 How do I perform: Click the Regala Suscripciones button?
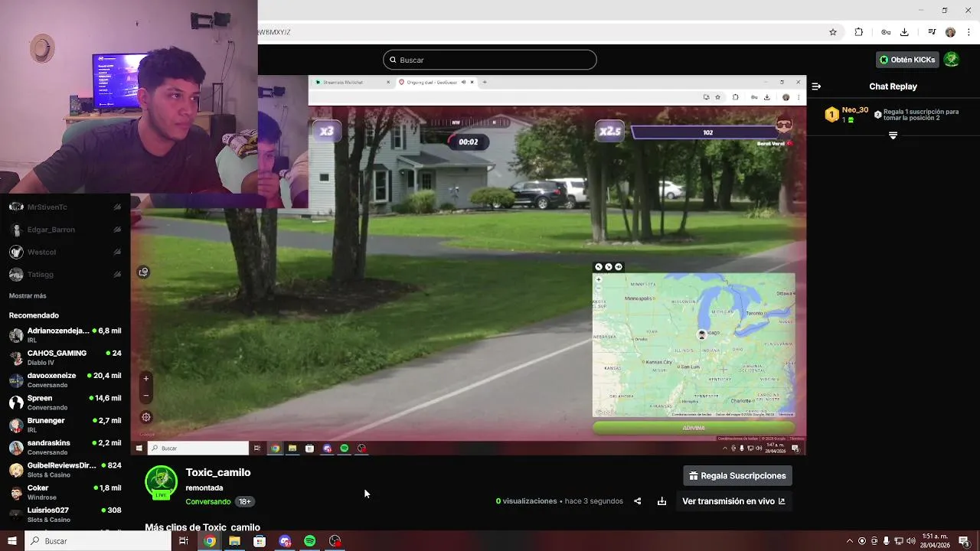[737, 476]
